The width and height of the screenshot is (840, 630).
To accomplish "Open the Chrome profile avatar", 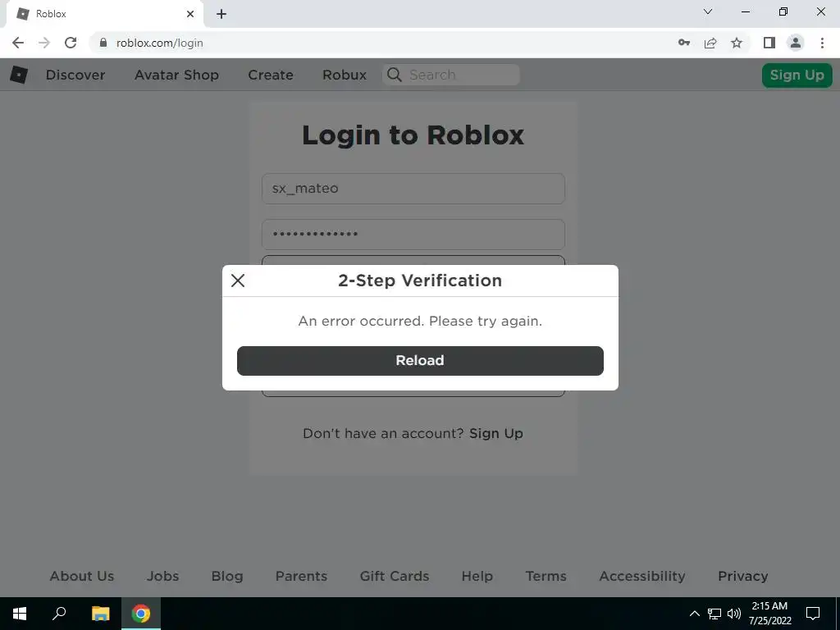I will 796,43.
